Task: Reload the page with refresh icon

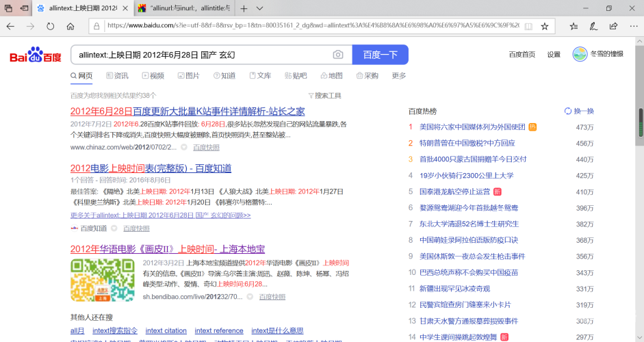Action: pyautogui.click(x=50, y=26)
